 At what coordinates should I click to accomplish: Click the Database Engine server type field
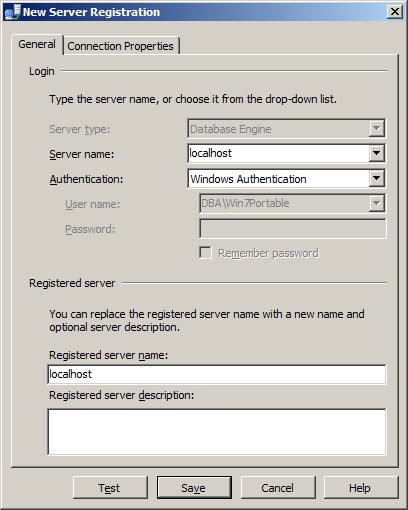pyautogui.click(x=279, y=129)
